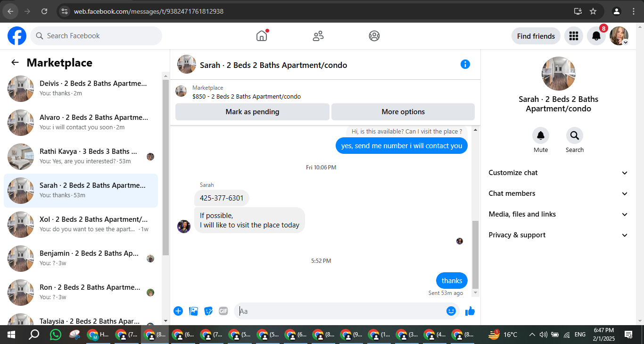Expand Customize chat section
644x344 pixels.
(559, 173)
